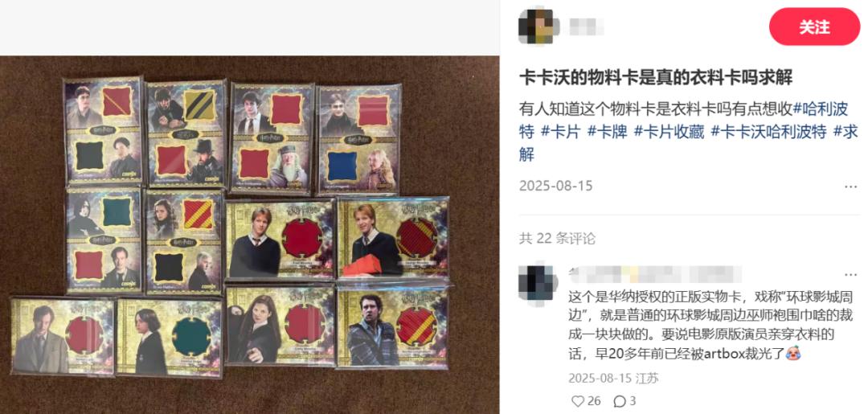This screenshot has width=868, height=414.
Task: Open the post author's avatar
Action: tap(535, 27)
